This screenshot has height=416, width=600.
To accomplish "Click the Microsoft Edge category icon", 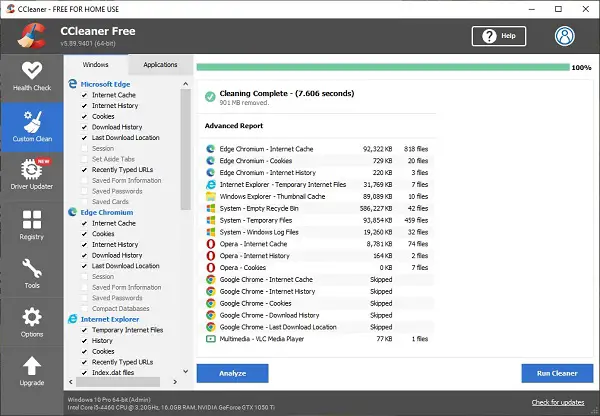I will coord(72,84).
